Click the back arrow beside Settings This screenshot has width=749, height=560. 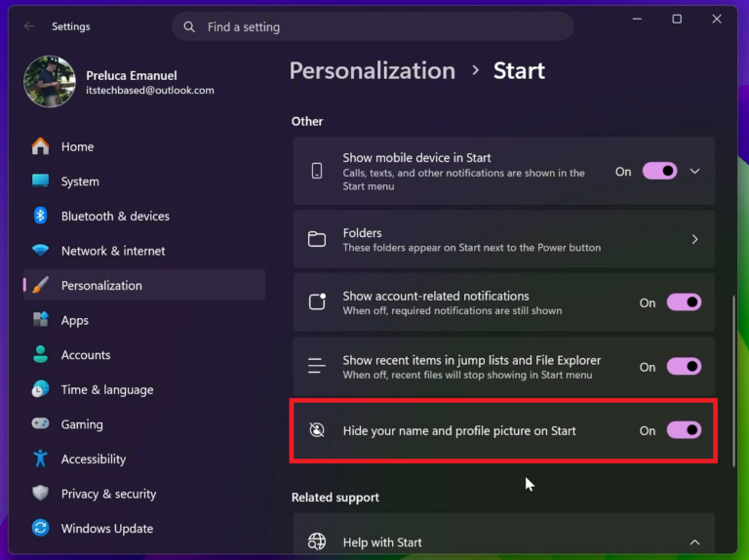(29, 26)
